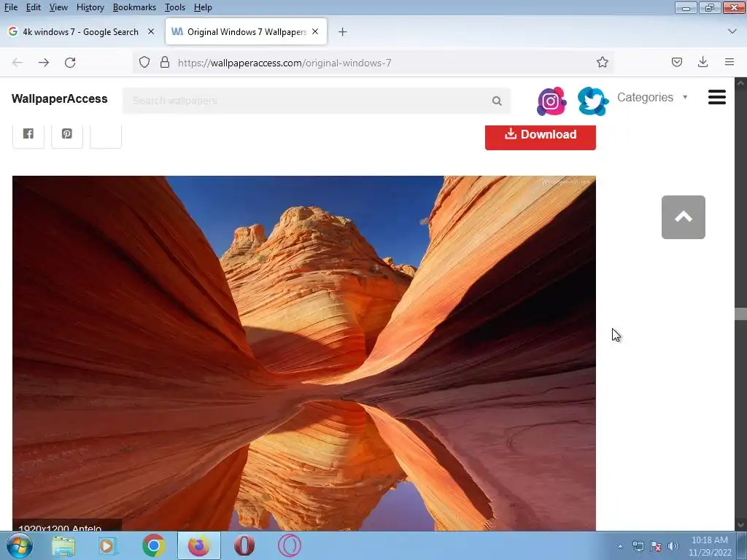The width and height of the screenshot is (747, 560).
Task: Open the Action Center flag icon
Action: pos(656,546)
